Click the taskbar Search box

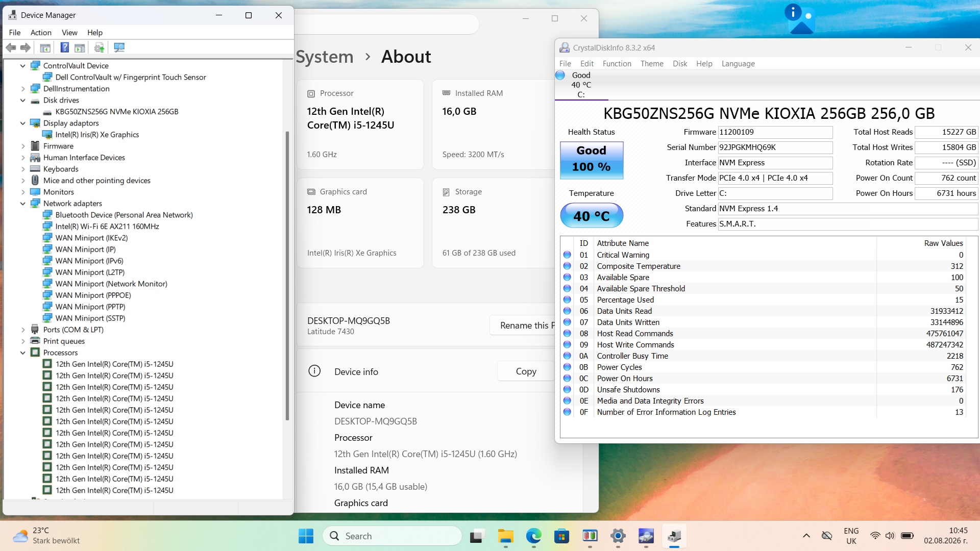point(392,536)
